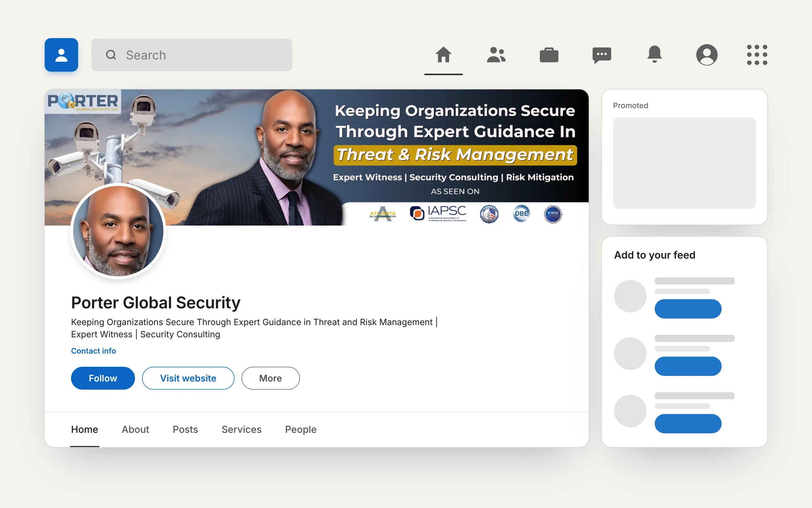Click the Promoted label
The image size is (812, 508).
pos(631,106)
